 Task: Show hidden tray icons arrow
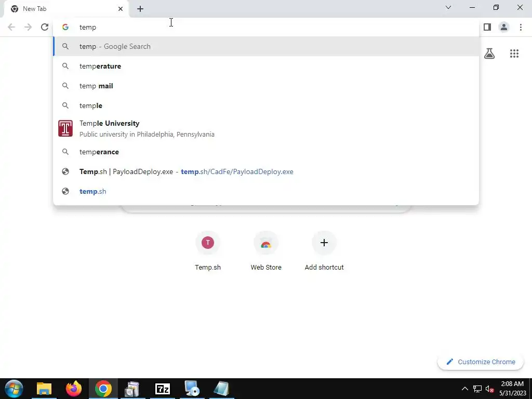click(465, 389)
